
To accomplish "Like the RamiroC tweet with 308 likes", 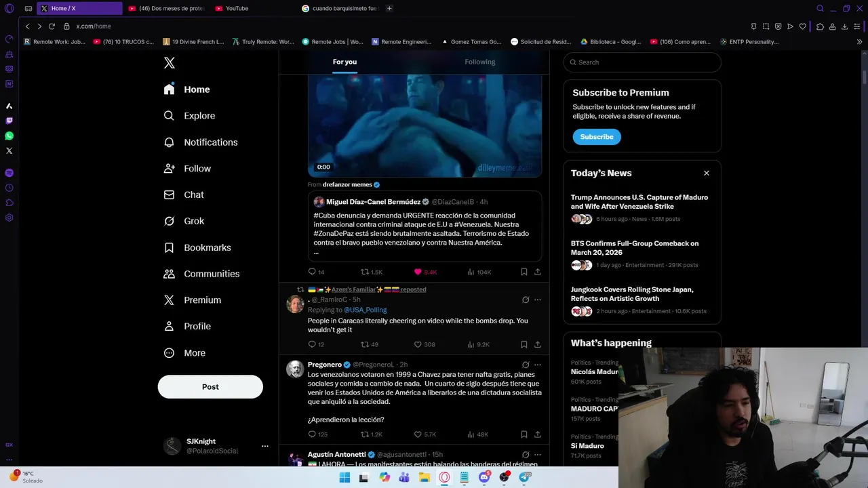I will point(418,344).
